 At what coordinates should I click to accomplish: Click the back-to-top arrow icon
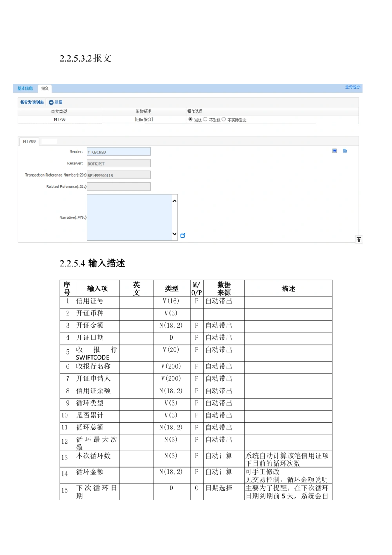click(359, 240)
